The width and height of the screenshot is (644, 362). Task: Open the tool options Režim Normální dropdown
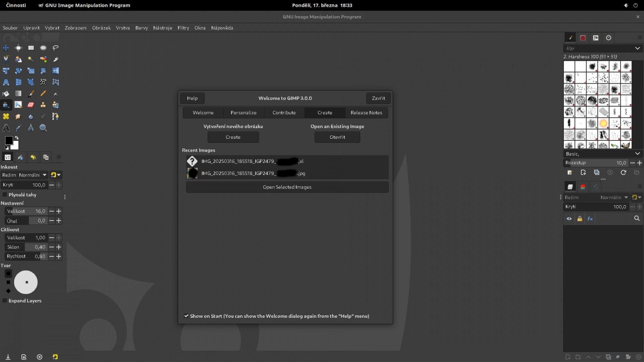pos(25,175)
